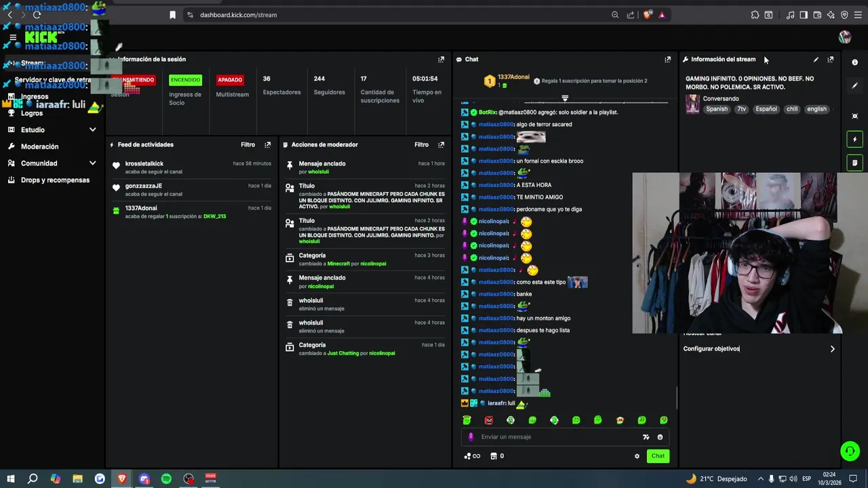Open the chat settings gear
The height and width of the screenshot is (488, 868).
pyautogui.click(x=637, y=456)
